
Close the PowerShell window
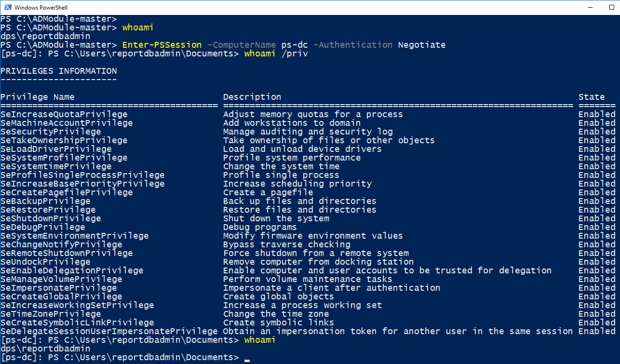coord(619,7)
